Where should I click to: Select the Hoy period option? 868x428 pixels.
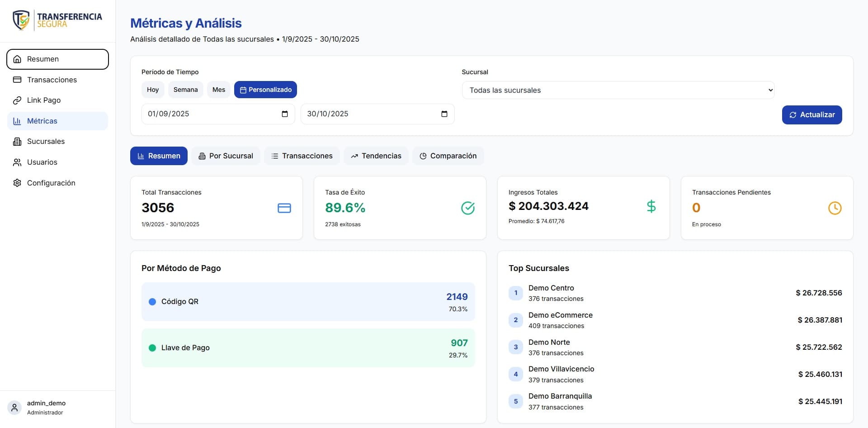pyautogui.click(x=152, y=90)
